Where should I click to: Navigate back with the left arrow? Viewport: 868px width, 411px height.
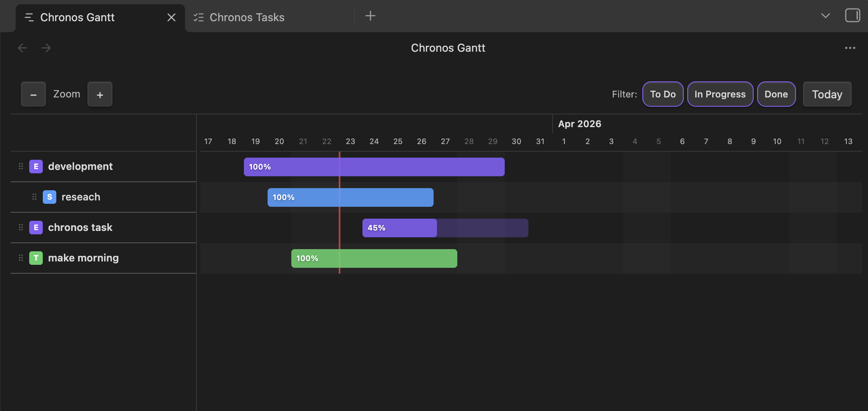(22, 48)
